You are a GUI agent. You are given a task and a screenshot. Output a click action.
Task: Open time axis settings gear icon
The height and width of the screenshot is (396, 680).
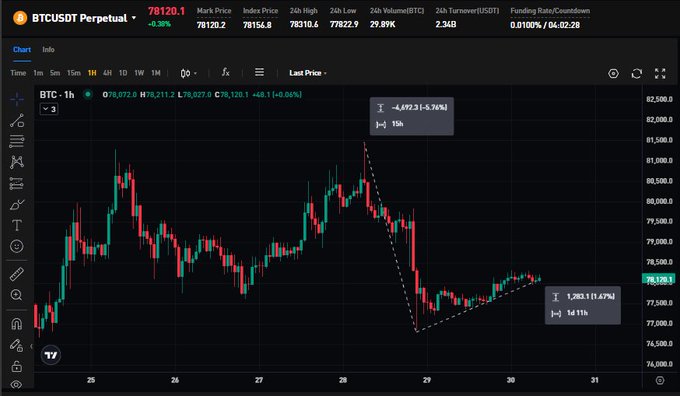tap(660, 380)
